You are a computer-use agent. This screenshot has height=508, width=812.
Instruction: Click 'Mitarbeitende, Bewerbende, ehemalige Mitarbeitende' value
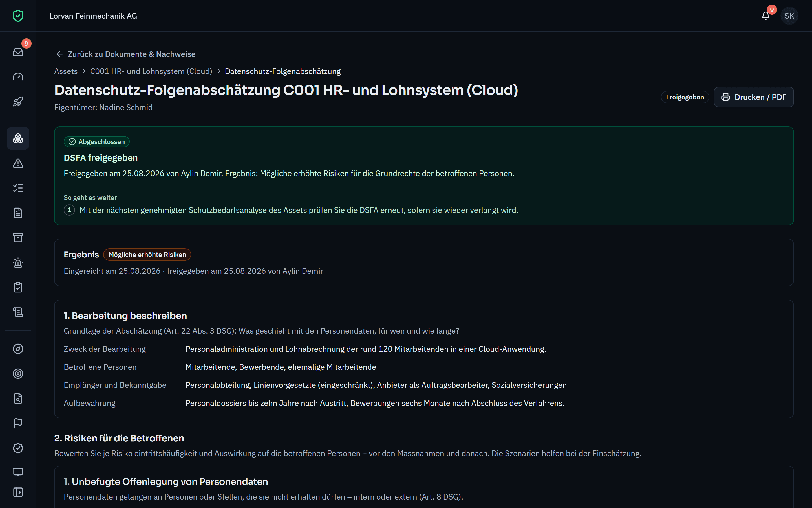281,367
